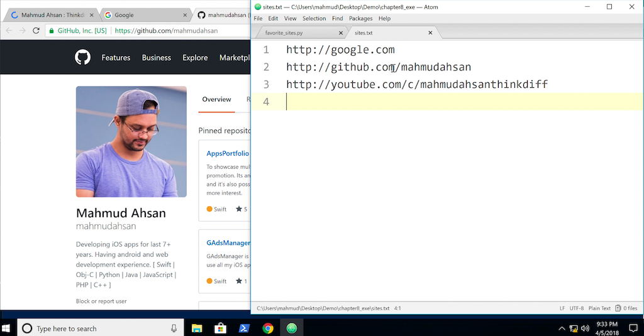The width and height of the screenshot is (644, 336).
Task: Open the Edit menu in Atom
Action: tap(273, 18)
